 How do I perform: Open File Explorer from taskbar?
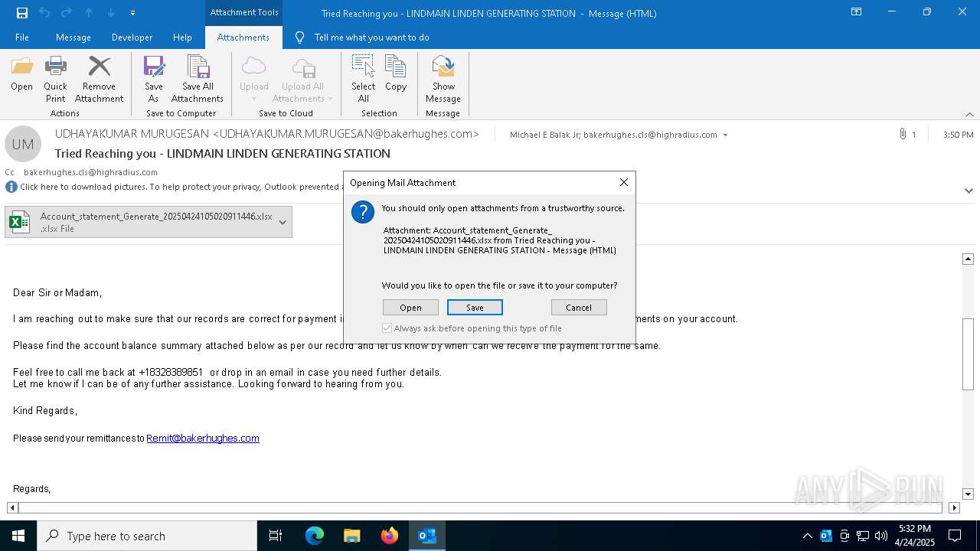[351, 536]
